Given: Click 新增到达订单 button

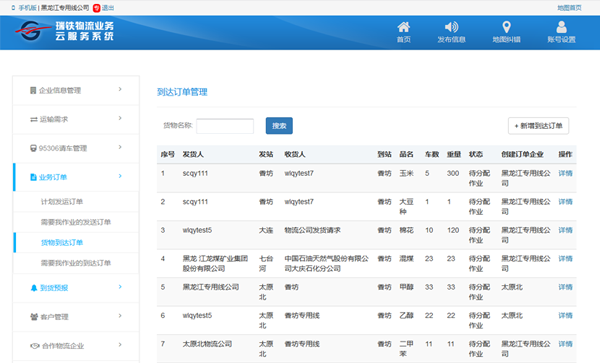Looking at the screenshot, I should pyautogui.click(x=538, y=126).
